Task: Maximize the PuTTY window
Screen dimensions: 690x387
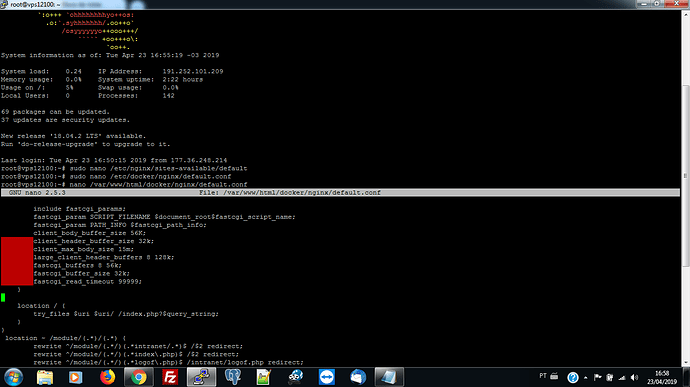Action: pyautogui.click(x=657, y=4)
